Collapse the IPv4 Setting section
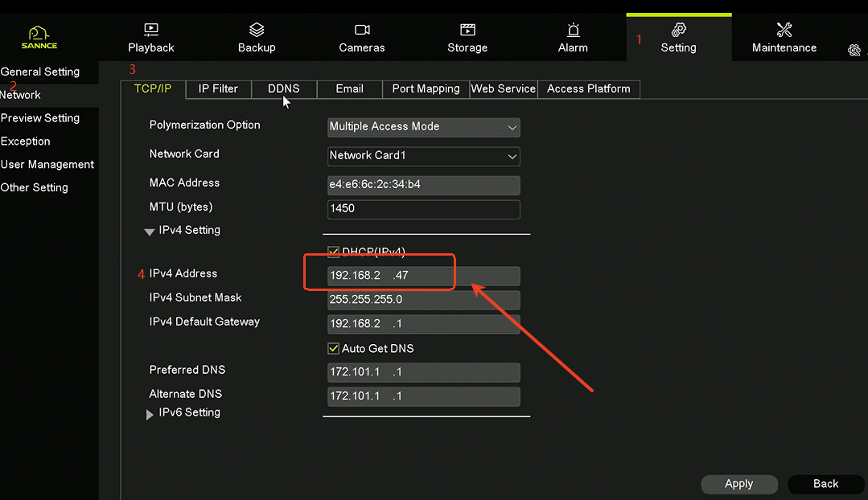Screen dimensions: 868x500 (149, 232)
